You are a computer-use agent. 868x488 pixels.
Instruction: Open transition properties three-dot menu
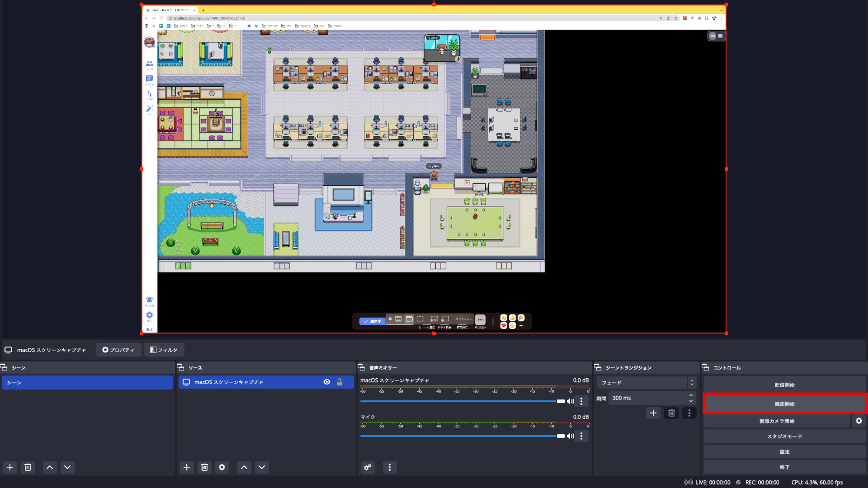pos(689,413)
